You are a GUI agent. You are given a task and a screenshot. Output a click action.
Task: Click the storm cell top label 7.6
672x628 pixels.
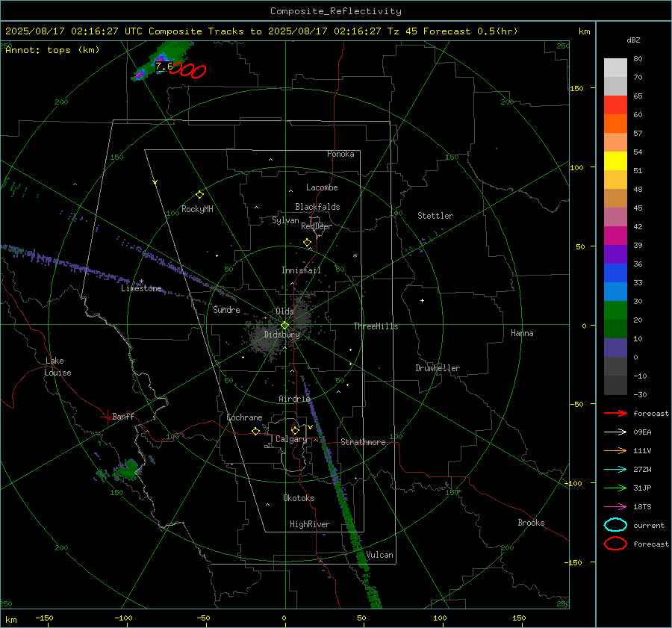coord(164,66)
